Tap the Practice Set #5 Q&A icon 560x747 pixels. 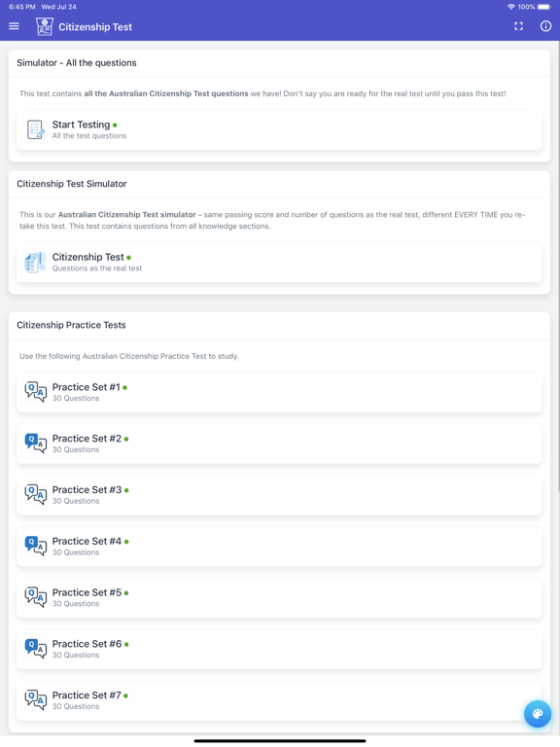[36, 597]
